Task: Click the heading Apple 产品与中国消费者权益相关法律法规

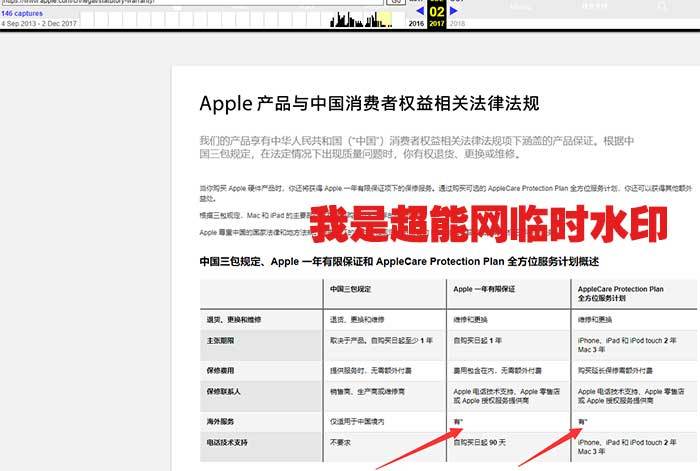Action: click(369, 104)
